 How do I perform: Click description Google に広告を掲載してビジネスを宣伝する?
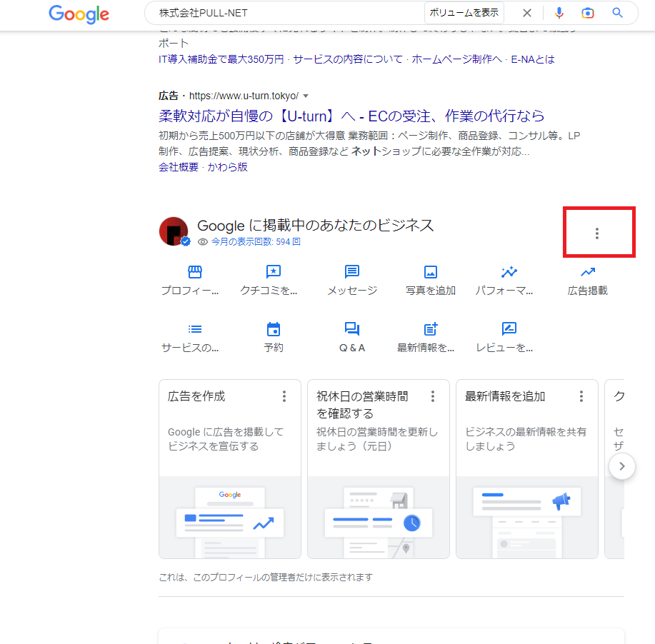[x=226, y=439]
